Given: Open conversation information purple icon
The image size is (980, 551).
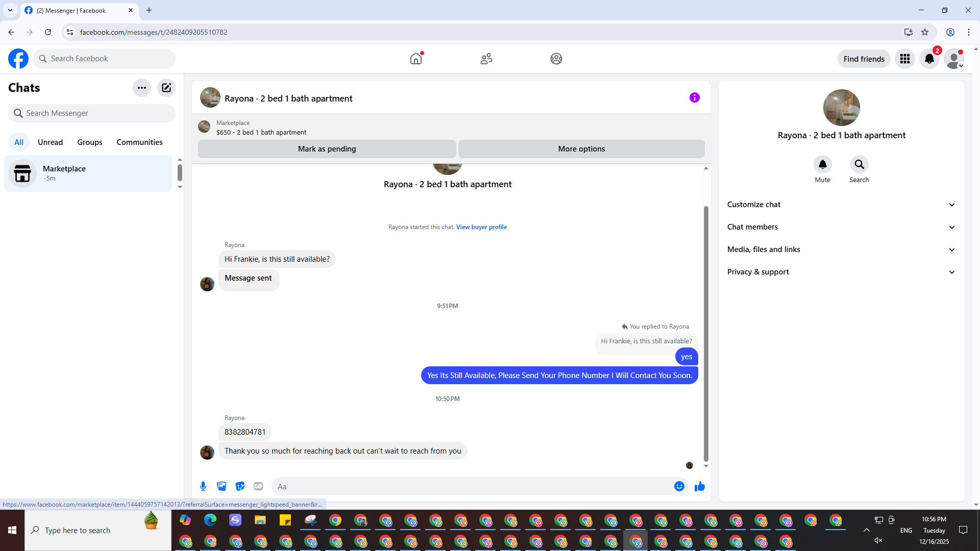Looking at the screenshot, I should [x=695, y=97].
